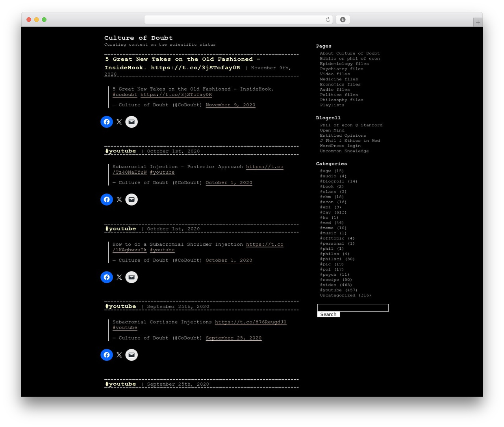
Task: Open the browser downloads button
Action: (343, 20)
